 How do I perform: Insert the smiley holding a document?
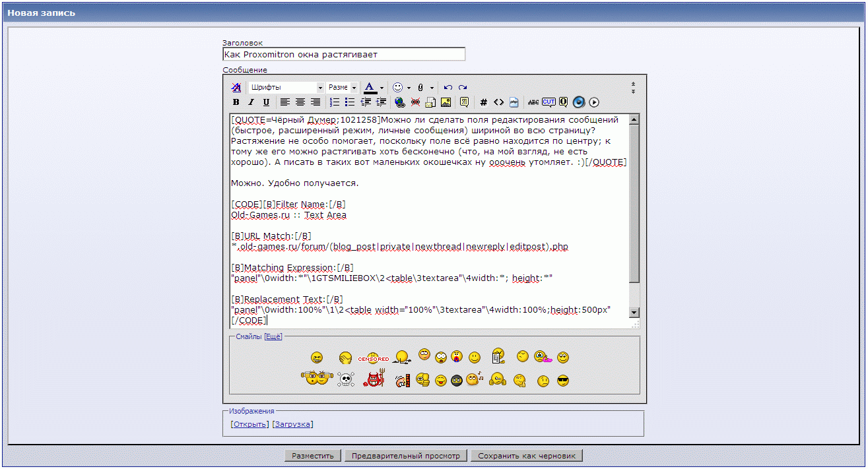498,356
